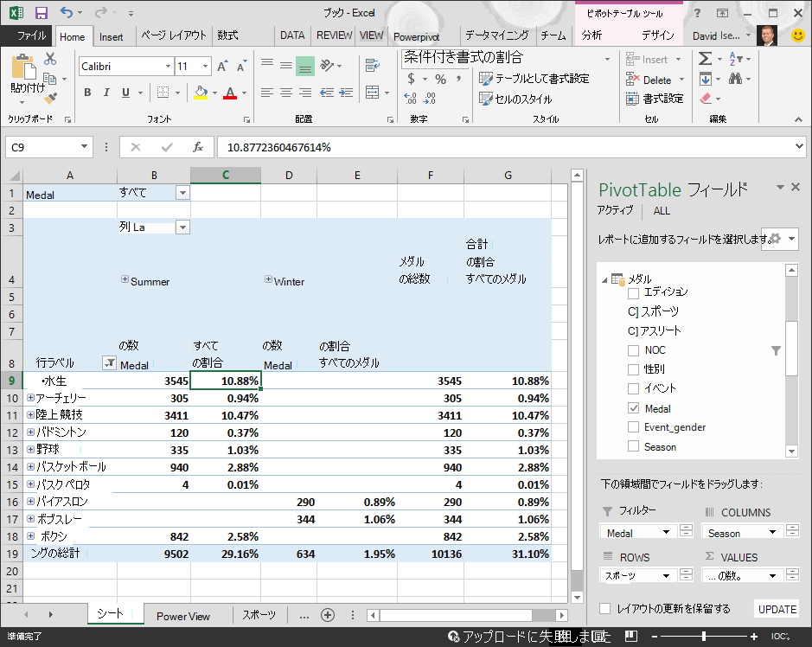
Task: Click the Increase Decimal icon
Action: coord(410,98)
